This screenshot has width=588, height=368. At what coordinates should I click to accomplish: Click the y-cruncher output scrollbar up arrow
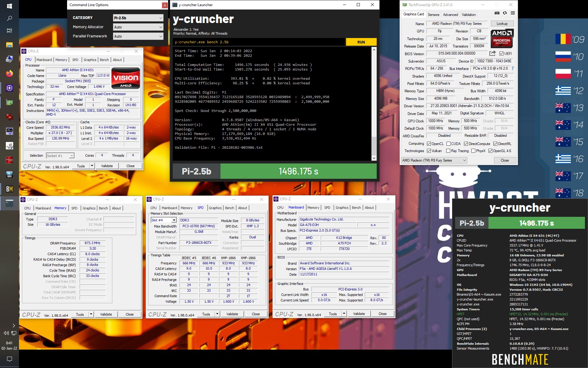click(x=374, y=49)
